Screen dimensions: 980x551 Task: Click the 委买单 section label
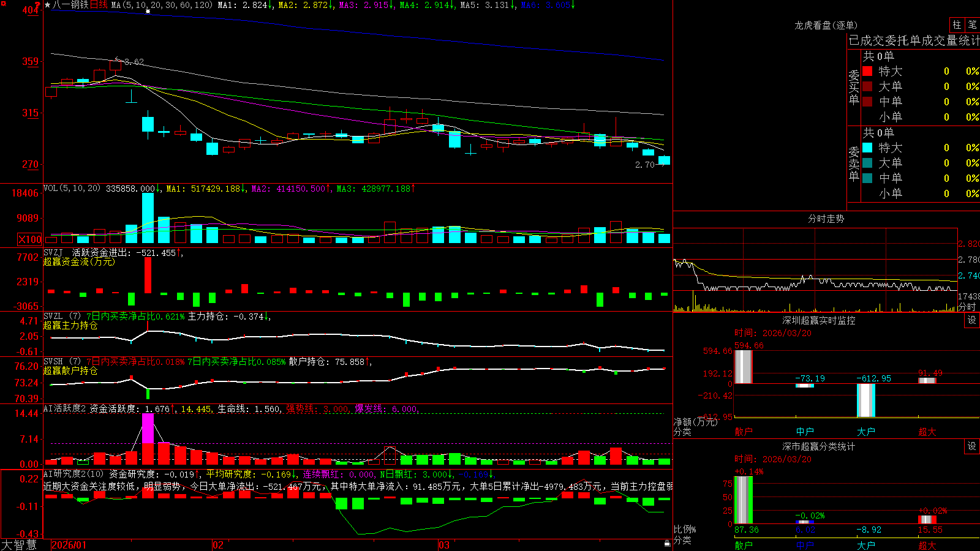click(854, 86)
